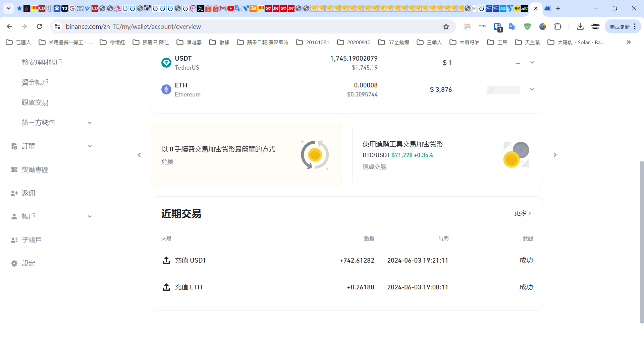Click the Google Translate extension icon
This screenshot has width=644, height=345.
pyautogui.click(x=512, y=26)
